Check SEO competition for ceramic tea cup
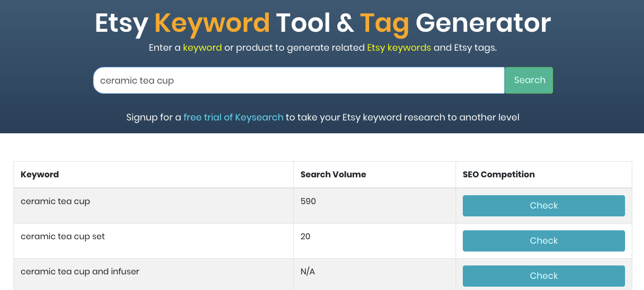This screenshot has width=644, height=290. 544,206
